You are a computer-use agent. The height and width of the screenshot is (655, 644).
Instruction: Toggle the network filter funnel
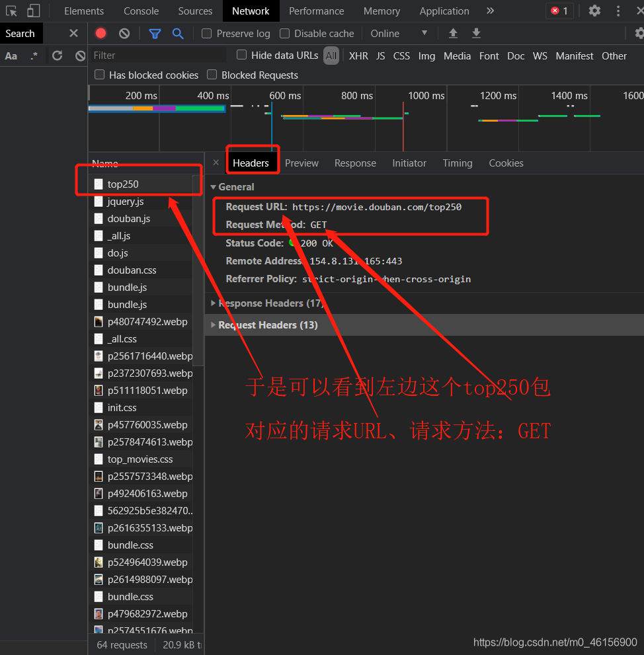(155, 34)
